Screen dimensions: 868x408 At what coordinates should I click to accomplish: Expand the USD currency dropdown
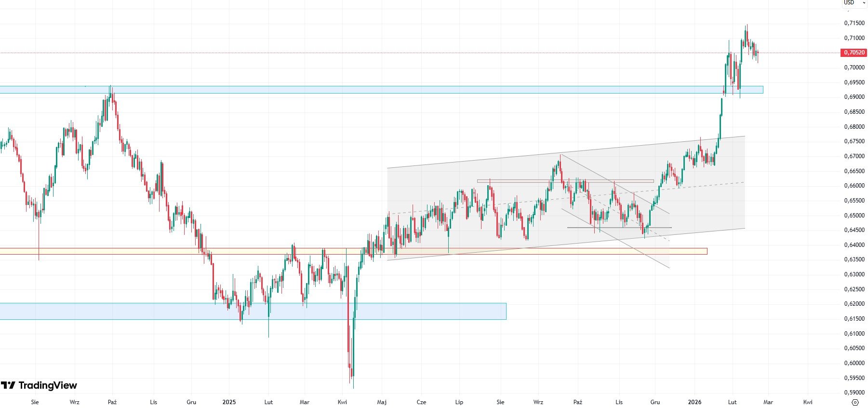pyautogui.click(x=854, y=3)
